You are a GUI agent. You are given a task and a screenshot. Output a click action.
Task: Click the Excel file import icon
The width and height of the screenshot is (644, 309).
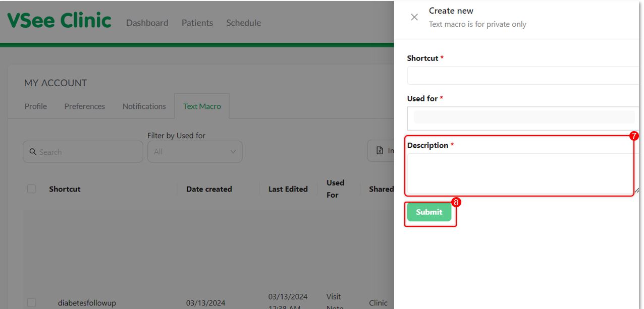pyautogui.click(x=380, y=151)
